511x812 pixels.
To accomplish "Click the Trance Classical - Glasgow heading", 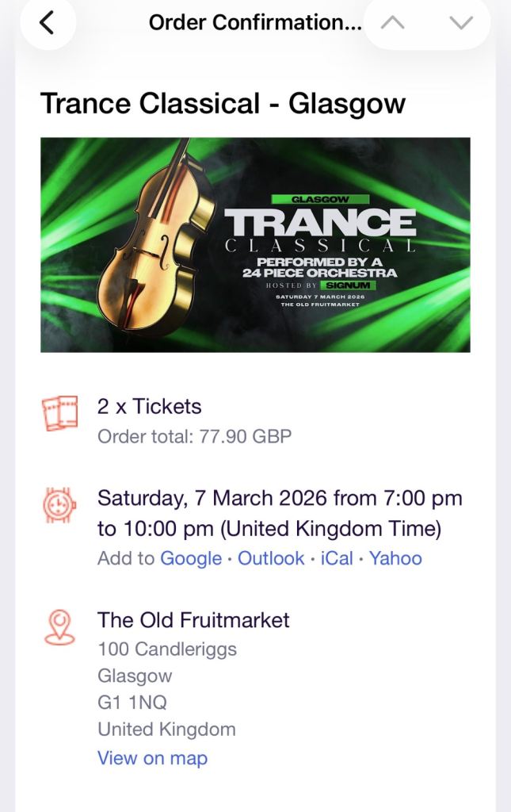I will click(x=223, y=103).
